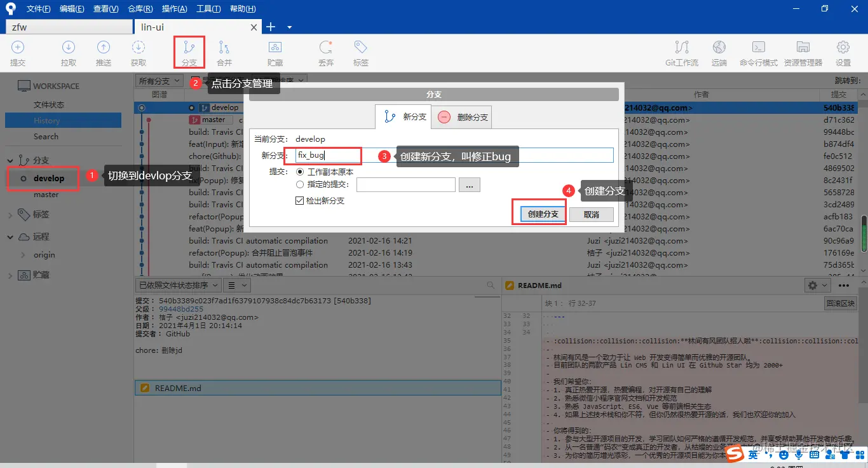Click the 新分支 name input field
This screenshot has height=468, width=868.
point(454,155)
